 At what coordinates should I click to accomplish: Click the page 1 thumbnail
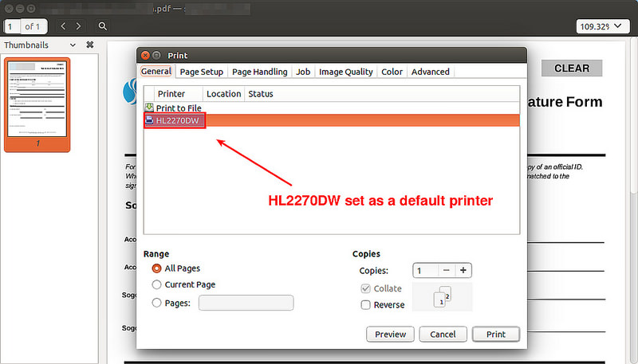click(37, 99)
